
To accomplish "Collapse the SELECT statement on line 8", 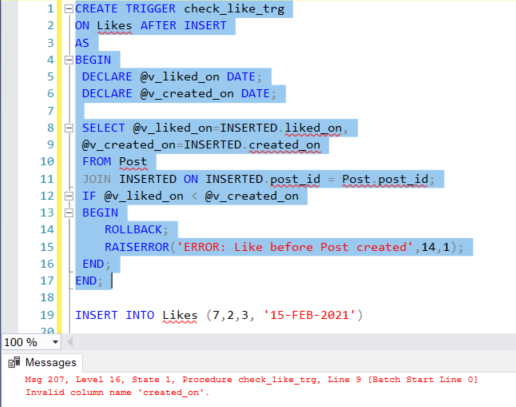I will coord(69,128).
